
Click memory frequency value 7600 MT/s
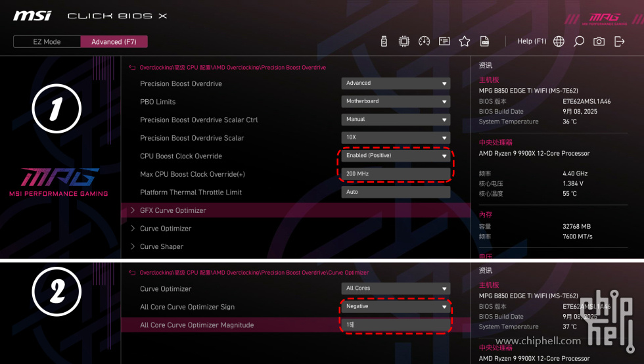pos(578,237)
